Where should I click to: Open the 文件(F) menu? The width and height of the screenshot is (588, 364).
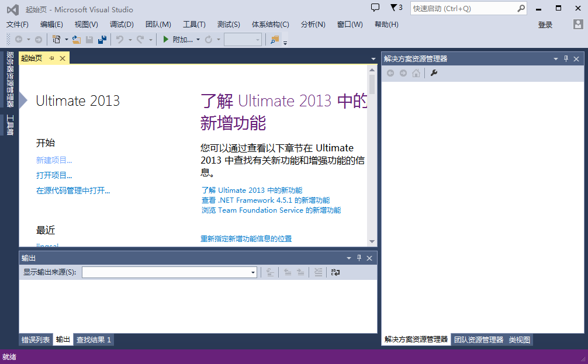(x=18, y=25)
